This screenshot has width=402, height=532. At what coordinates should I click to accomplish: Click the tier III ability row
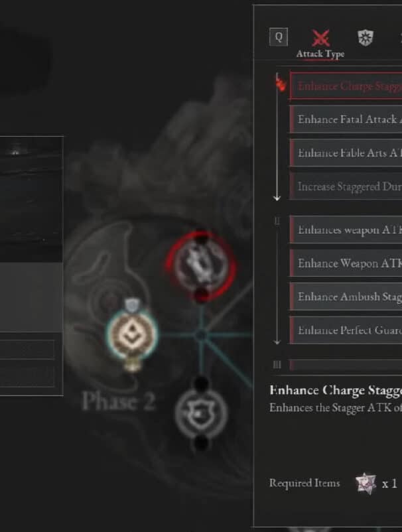pyautogui.click(x=346, y=365)
